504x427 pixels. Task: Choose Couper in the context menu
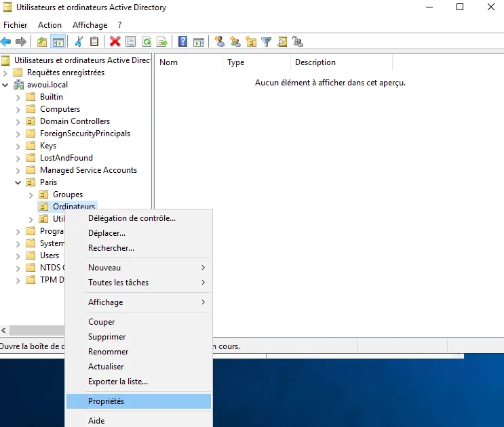tap(138, 322)
